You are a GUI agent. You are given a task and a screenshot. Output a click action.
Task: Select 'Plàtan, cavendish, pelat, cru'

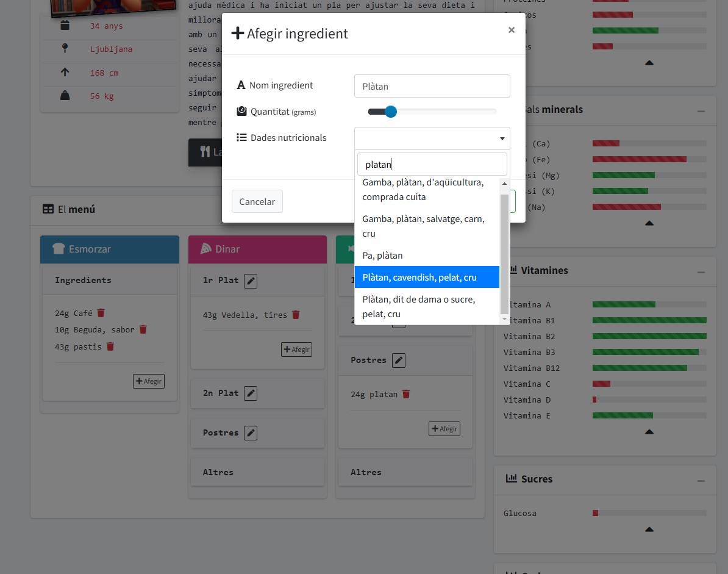[427, 278]
